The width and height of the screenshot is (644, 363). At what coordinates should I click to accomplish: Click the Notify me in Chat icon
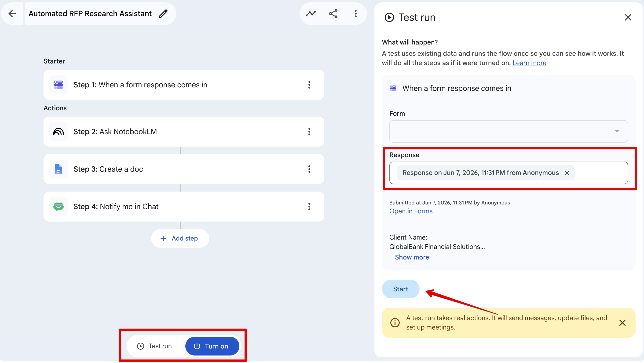59,207
